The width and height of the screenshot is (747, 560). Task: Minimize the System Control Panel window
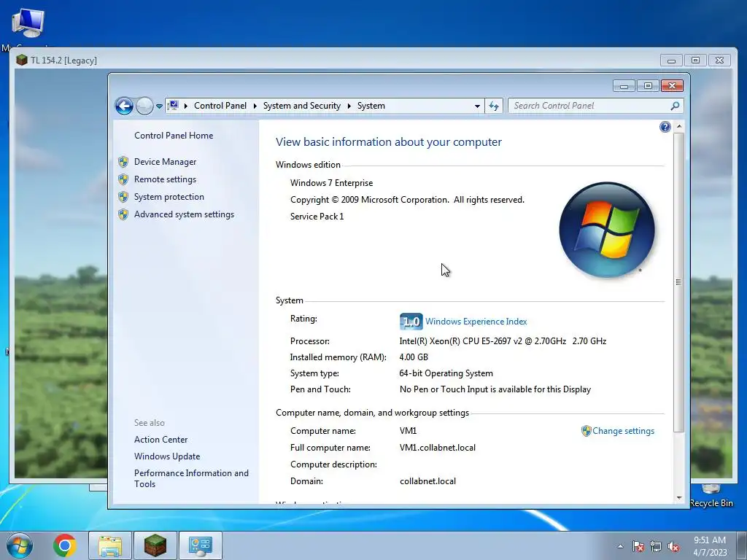pos(624,86)
